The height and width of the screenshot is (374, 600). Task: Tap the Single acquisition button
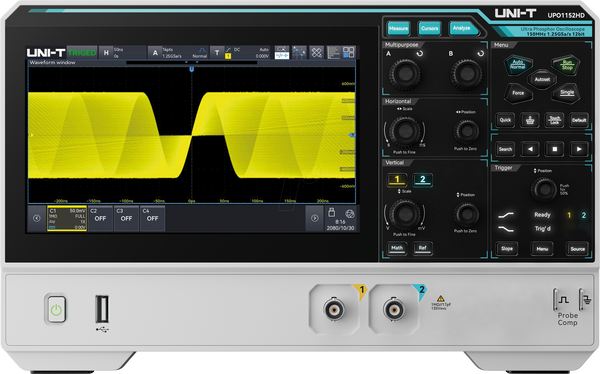(x=566, y=93)
